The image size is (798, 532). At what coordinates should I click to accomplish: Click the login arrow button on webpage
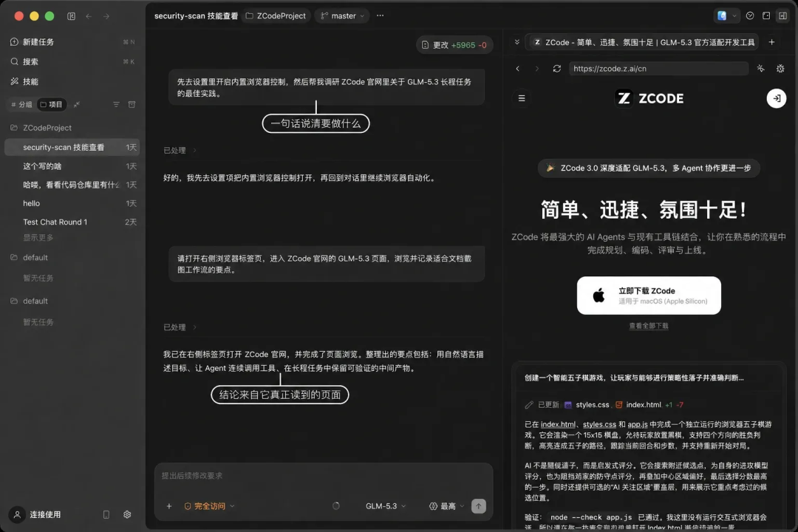click(x=777, y=98)
